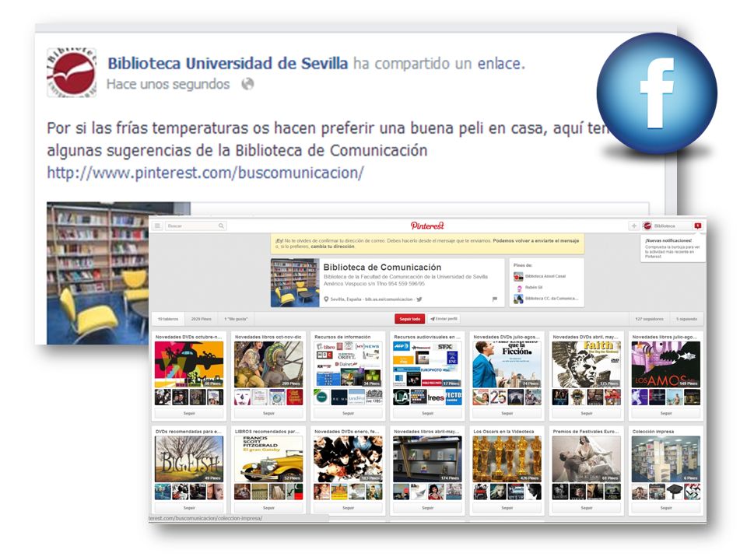The image size is (747, 560).
Task: Click the Biblioteca CC. da Comunica... avatar icon
Action: [x=518, y=299]
